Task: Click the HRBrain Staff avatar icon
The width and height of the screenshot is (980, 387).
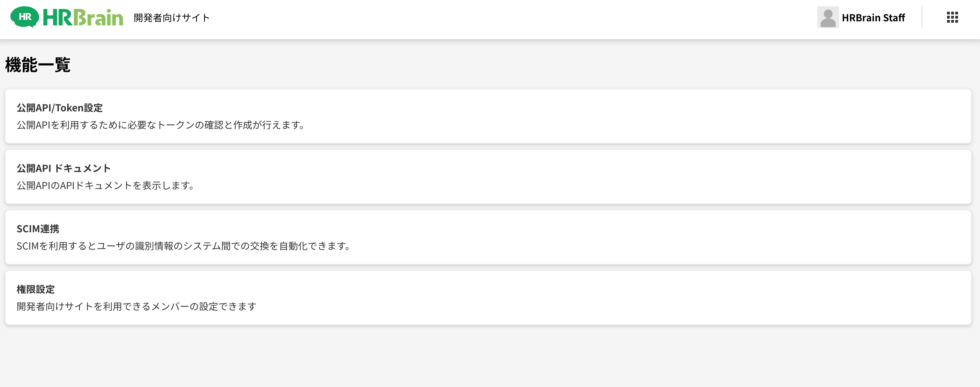Action: (828, 17)
